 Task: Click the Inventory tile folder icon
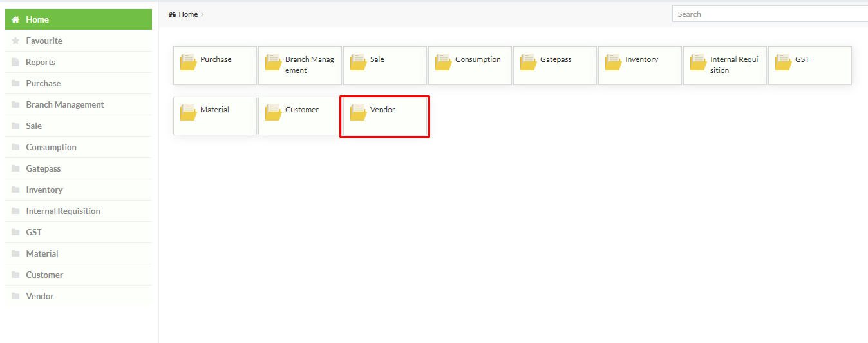613,62
